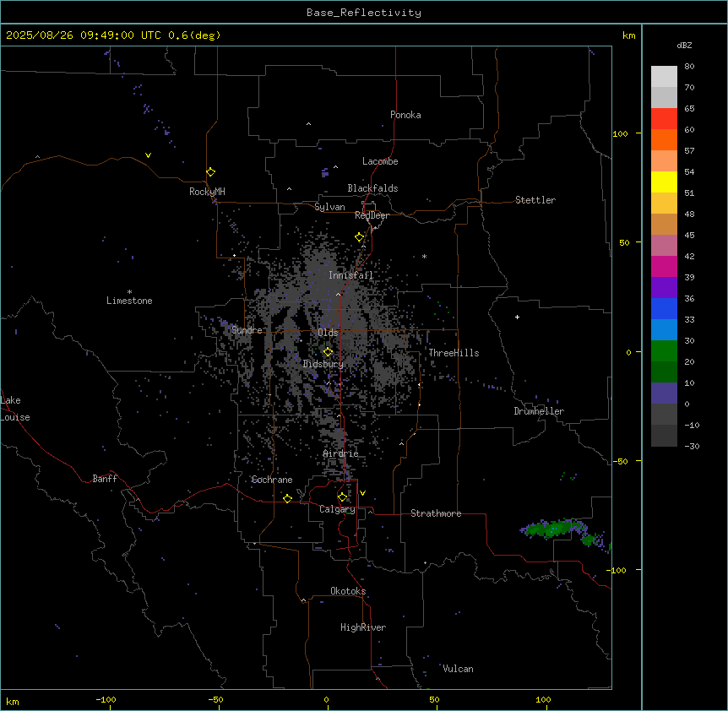Viewport: 728px width, 711px height.
Task: Select the Limestone label
Action: pyautogui.click(x=129, y=301)
